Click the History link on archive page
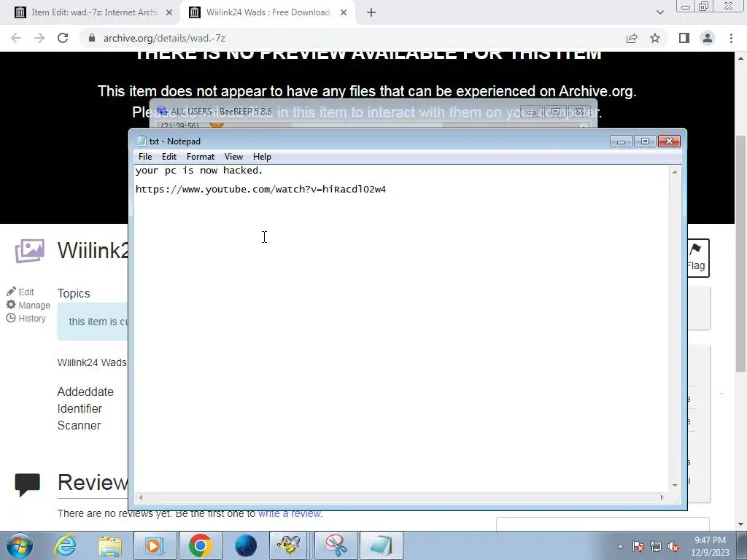747x560 pixels. pyautogui.click(x=26, y=318)
